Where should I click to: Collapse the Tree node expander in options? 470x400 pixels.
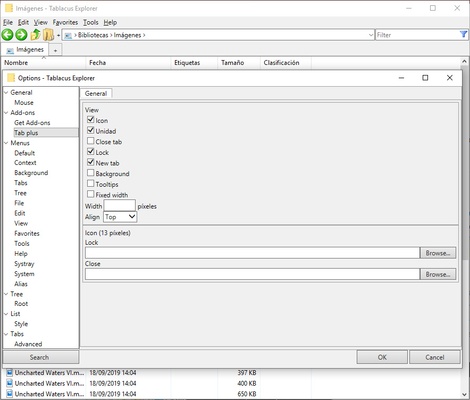point(6,294)
